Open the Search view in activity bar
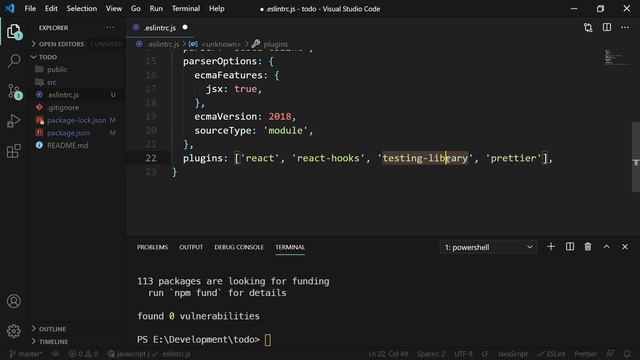The height and width of the screenshot is (360, 640). [x=13, y=61]
